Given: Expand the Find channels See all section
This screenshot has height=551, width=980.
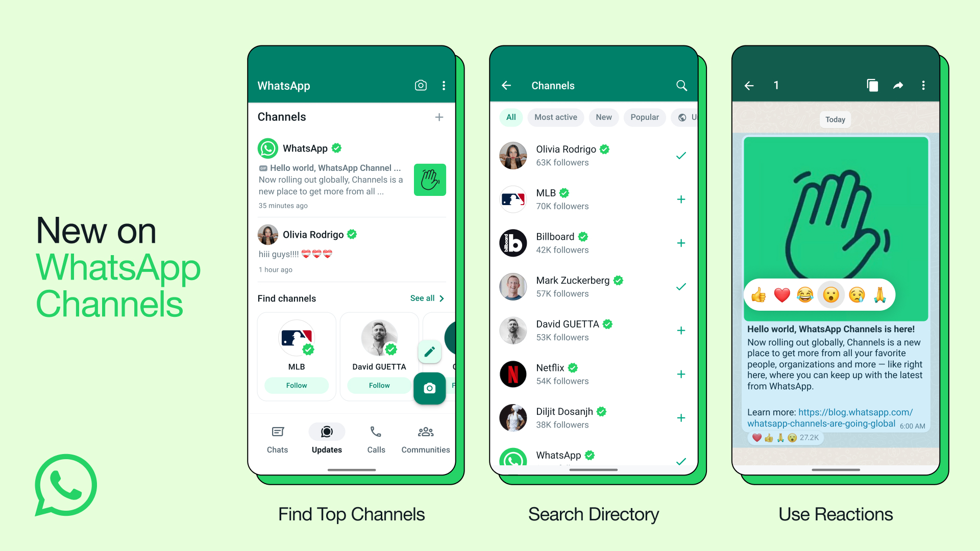Looking at the screenshot, I should [x=427, y=298].
